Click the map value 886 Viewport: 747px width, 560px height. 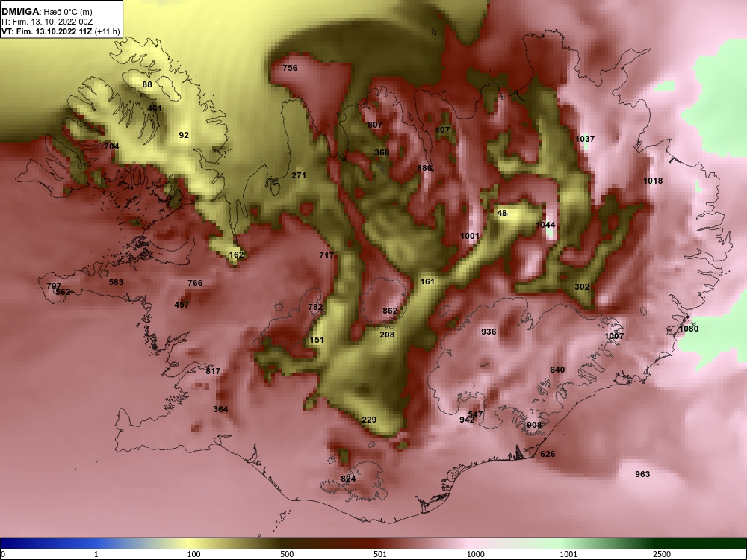pyautogui.click(x=424, y=168)
